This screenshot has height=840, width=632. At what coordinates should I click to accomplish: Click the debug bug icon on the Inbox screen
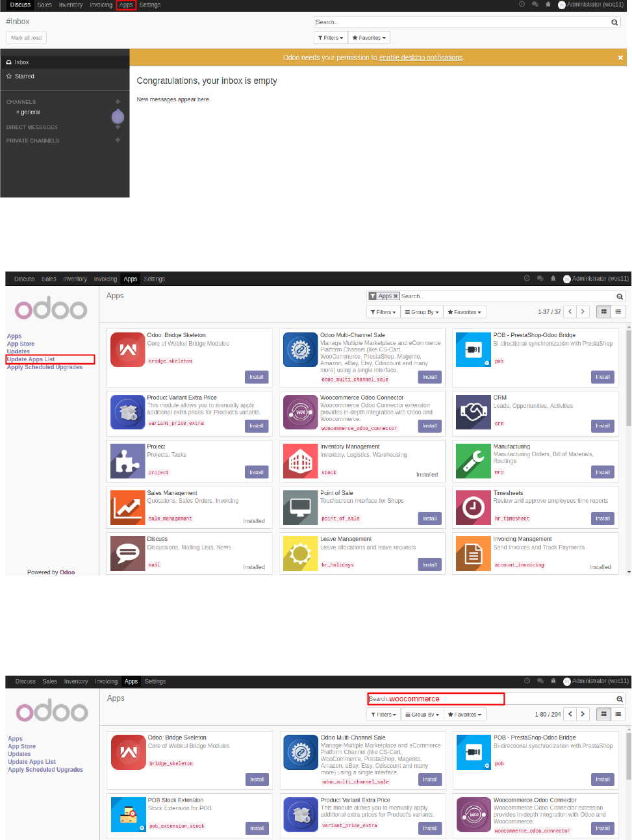548,5
